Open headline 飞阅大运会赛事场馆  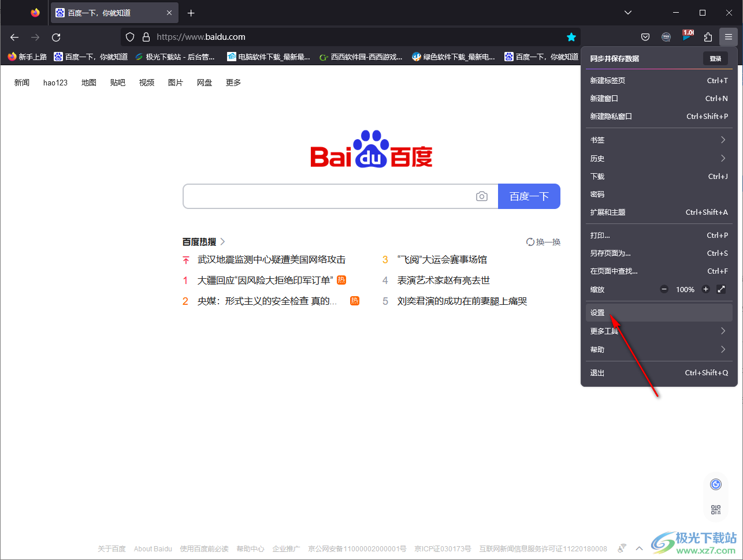[x=442, y=260]
